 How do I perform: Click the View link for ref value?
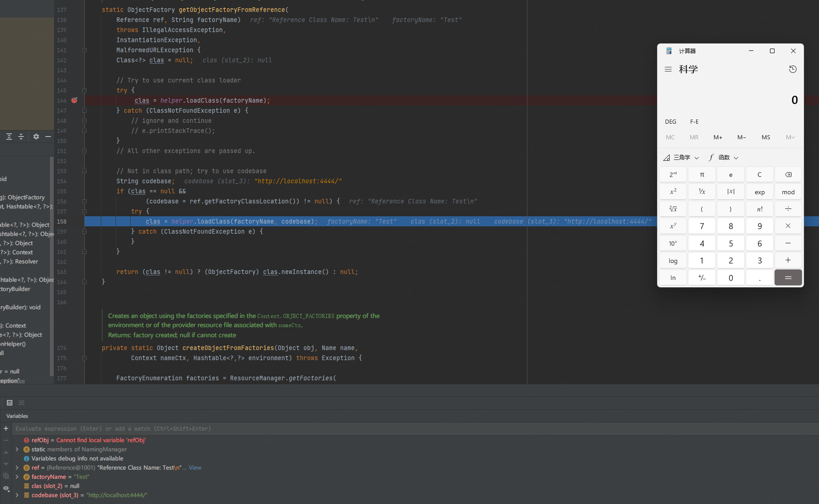click(195, 468)
